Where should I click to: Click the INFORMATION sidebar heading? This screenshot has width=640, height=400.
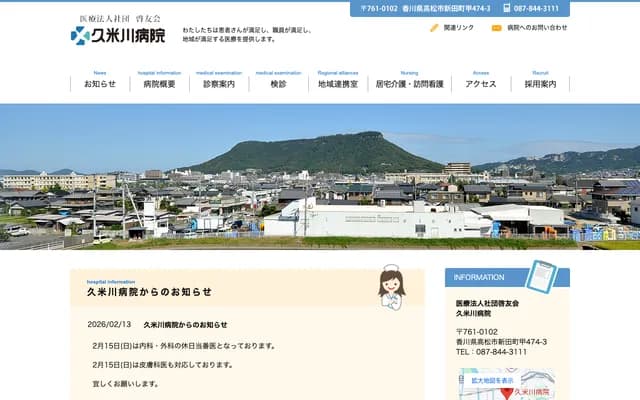(479, 277)
